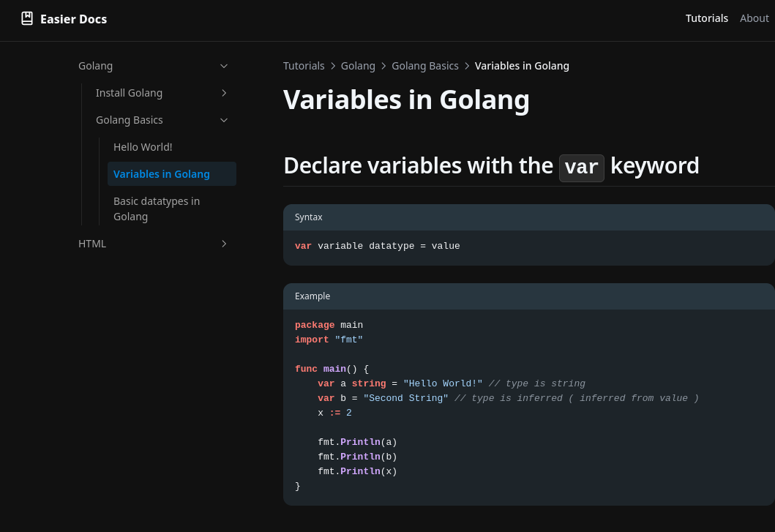Viewport: 775px width, 532px height.
Task: Expand the Install Golang chevron arrow
Action: [x=224, y=93]
